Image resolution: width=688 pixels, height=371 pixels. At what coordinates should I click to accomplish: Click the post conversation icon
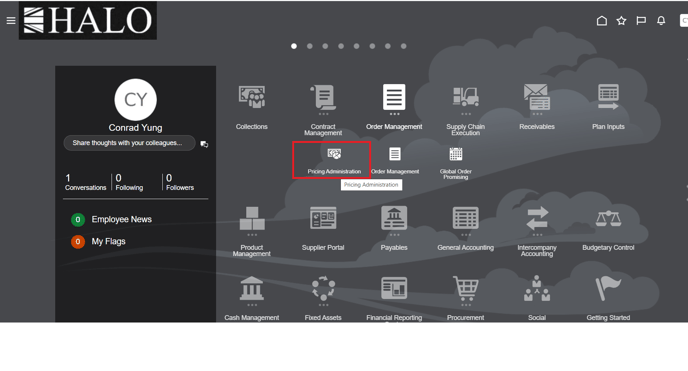pos(204,144)
